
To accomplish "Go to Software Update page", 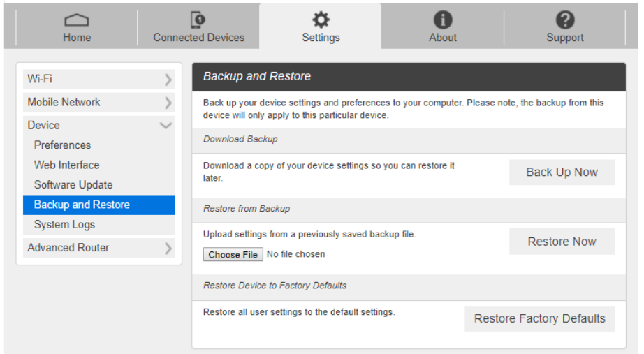I will pos(73,185).
